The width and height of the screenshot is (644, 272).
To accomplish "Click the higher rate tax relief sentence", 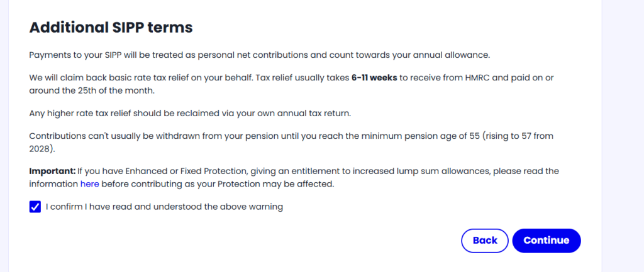I will click(x=190, y=113).
